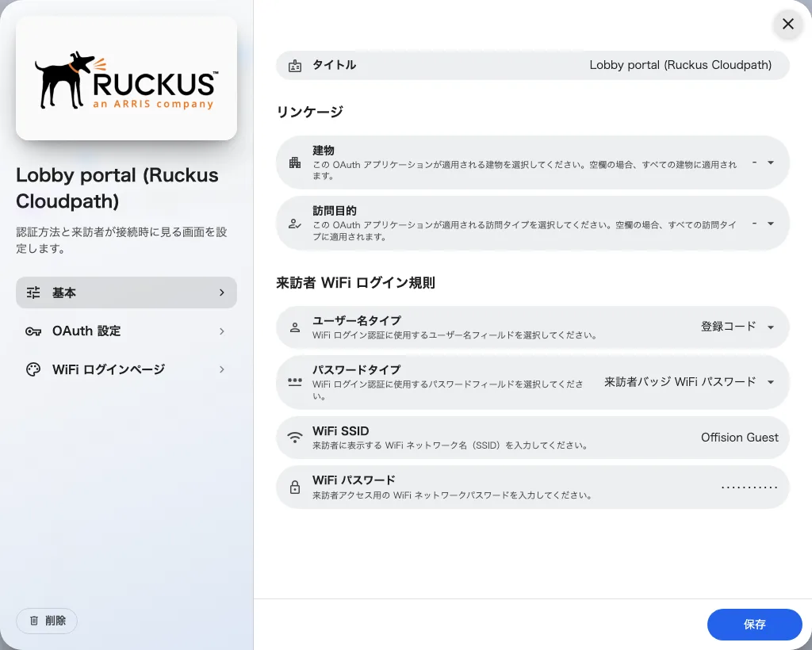Screen dimensions: 812x650
Task: Click the 保存 save button
Action: point(755,625)
